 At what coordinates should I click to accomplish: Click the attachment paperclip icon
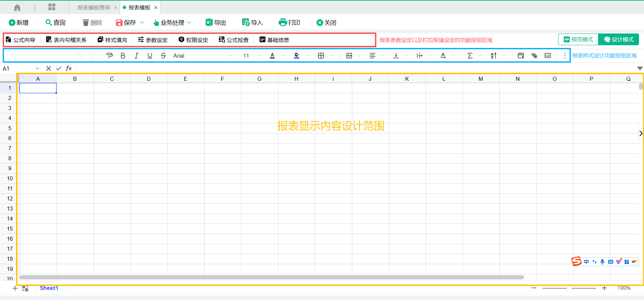534,56
